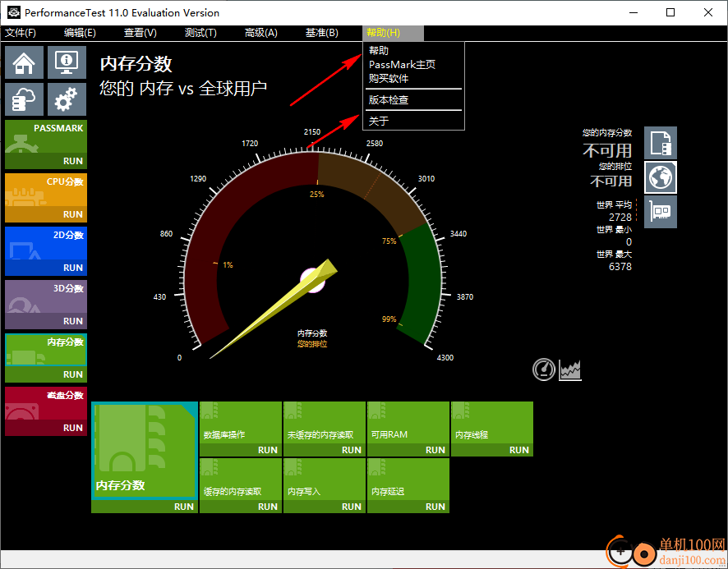This screenshot has width=728, height=569.
Task: Select the PASSMARK rating tile
Action: pos(46,137)
